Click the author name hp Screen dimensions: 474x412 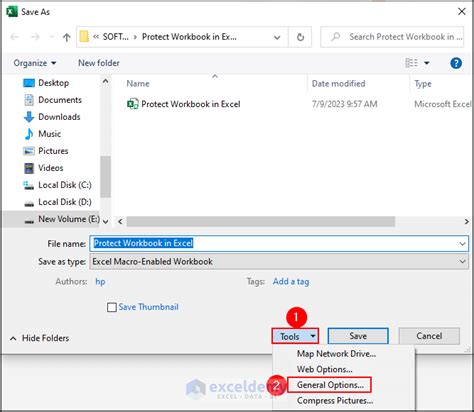[100, 282]
